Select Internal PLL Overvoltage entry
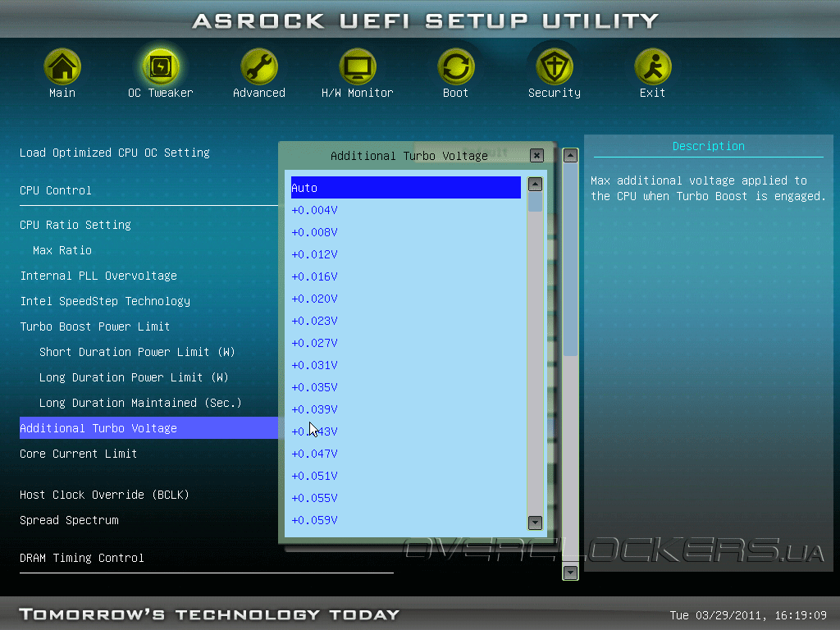This screenshot has height=630, width=840. (x=98, y=276)
